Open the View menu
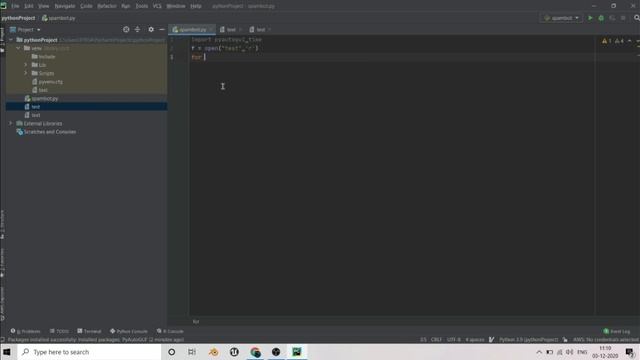The width and height of the screenshot is (640, 360). pyautogui.click(x=43, y=6)
